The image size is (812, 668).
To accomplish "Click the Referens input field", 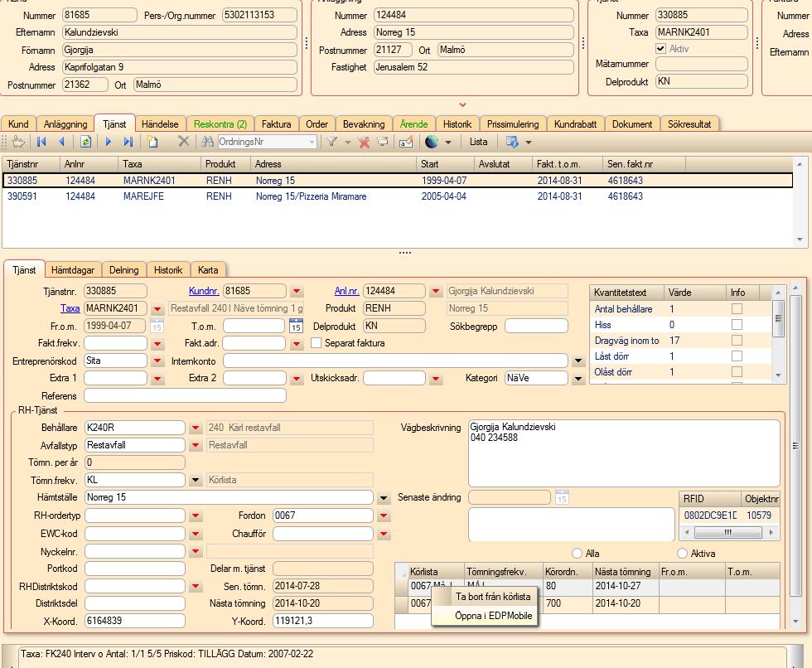I will (185, 395).
